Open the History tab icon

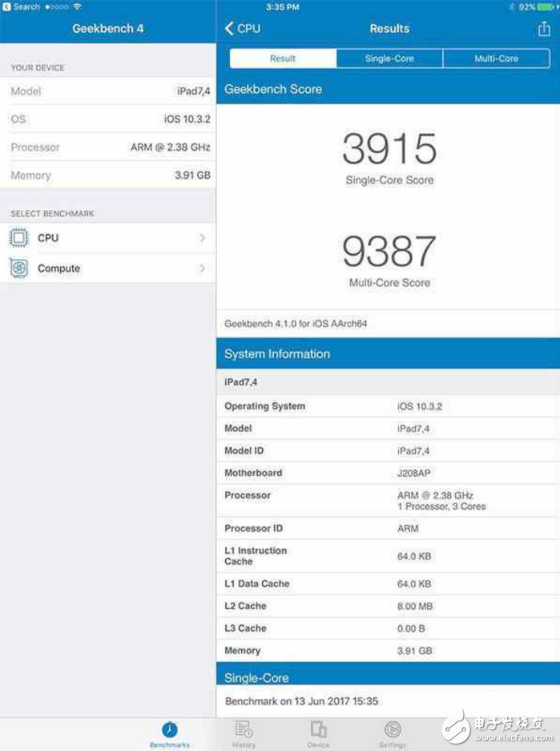coord(244,729)
